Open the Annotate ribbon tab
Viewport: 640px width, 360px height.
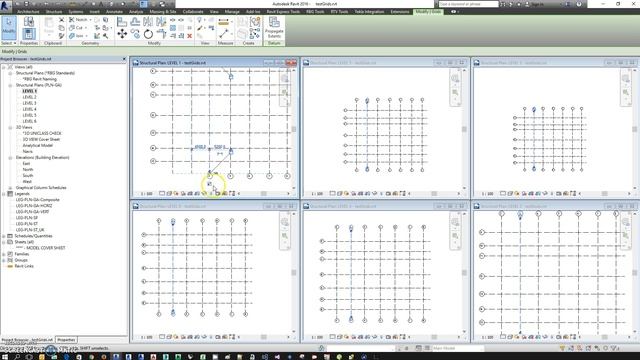click(x=114, y=12)
